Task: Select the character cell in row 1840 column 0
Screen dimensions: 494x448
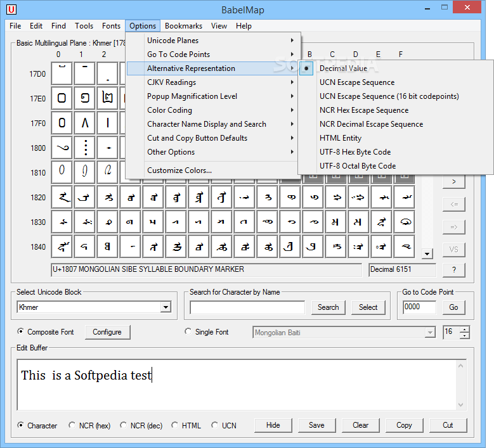Action: click(62, 246)
